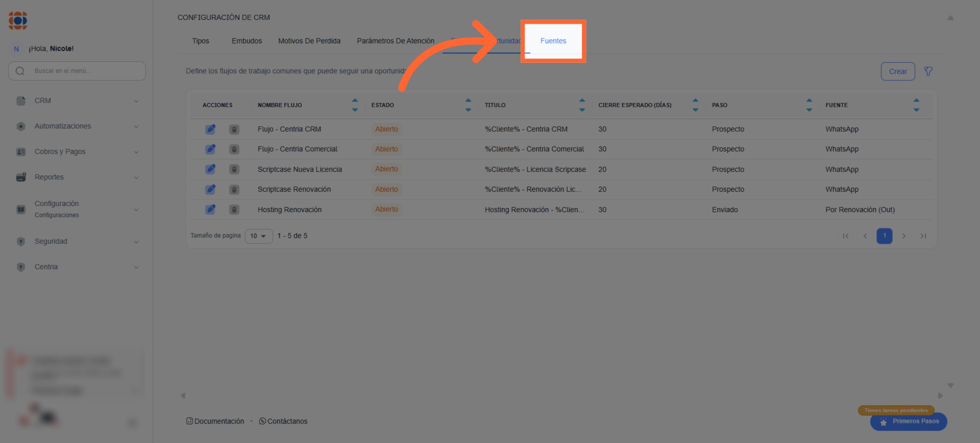Delete the Scriptcase Nueva Licencia flow
The image size is (980, 443).
click(234, 169)
